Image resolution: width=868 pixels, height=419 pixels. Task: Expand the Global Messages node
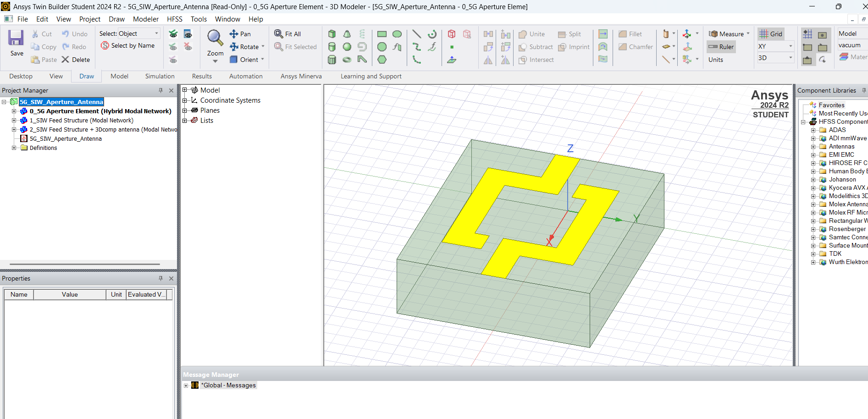pos(186,386)
